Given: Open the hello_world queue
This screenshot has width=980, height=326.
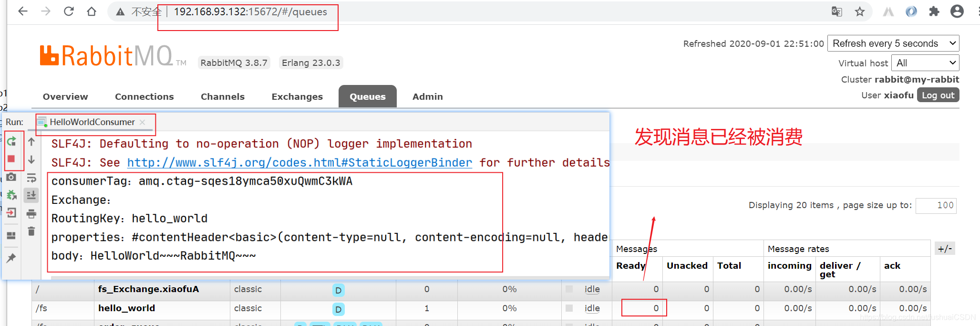Looking at the screenshot, I should (126, 308).
